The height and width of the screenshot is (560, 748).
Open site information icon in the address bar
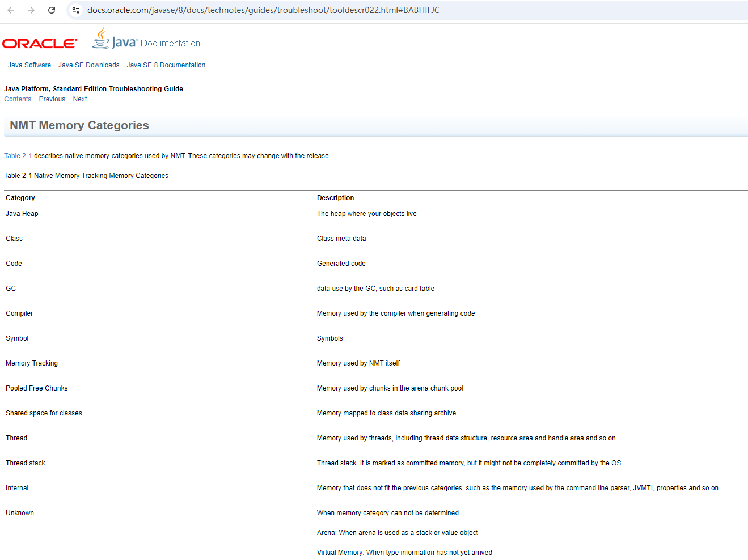76,10
